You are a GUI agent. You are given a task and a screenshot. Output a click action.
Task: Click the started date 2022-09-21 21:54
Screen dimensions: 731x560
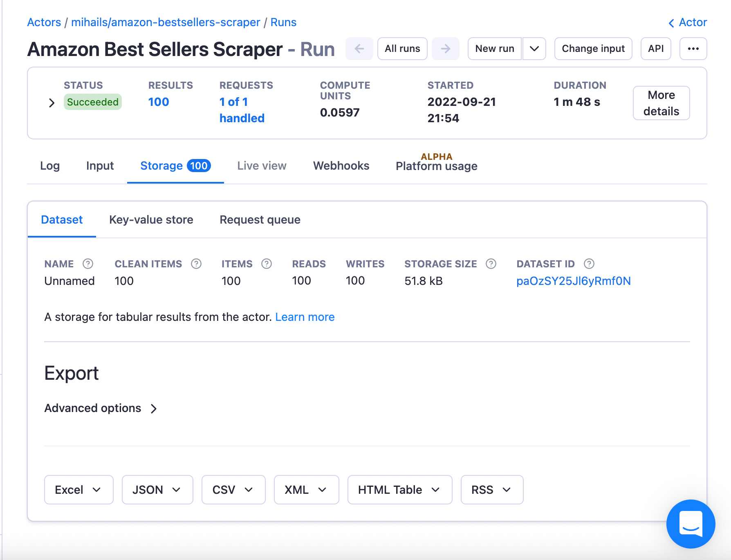click(x=462, y=110)
